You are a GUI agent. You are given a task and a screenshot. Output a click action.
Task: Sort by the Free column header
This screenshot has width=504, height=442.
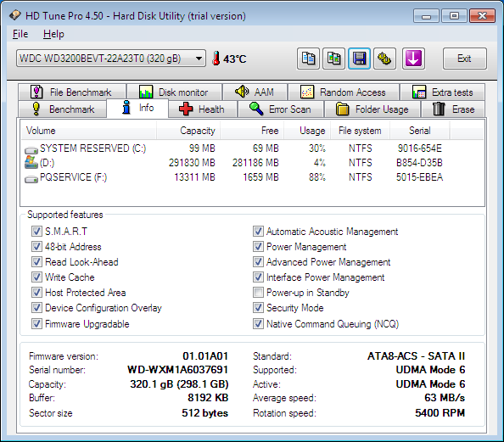point(252,131)
